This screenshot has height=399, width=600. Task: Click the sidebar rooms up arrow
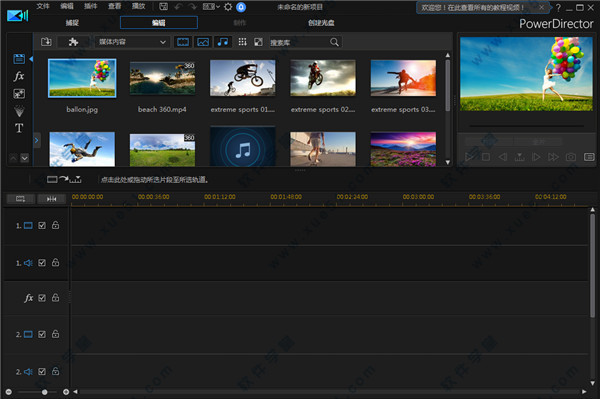13,158
